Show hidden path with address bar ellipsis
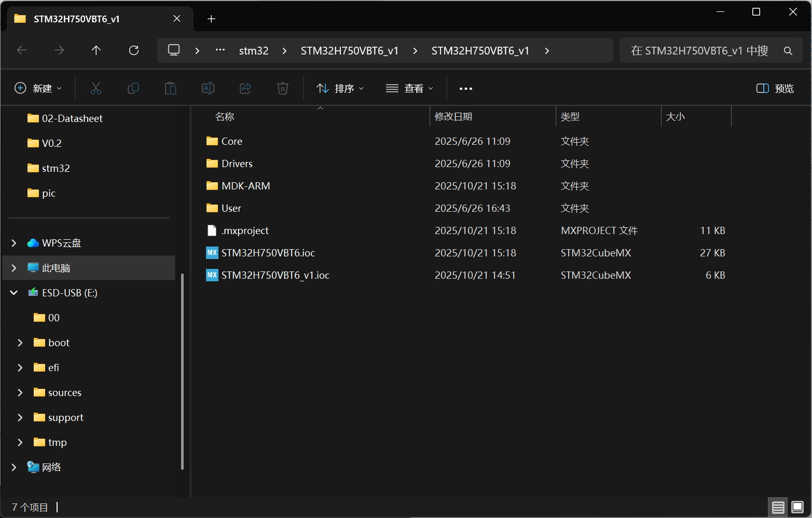The height and width of the screenshot is (518, 812). [x=220, y=50]
